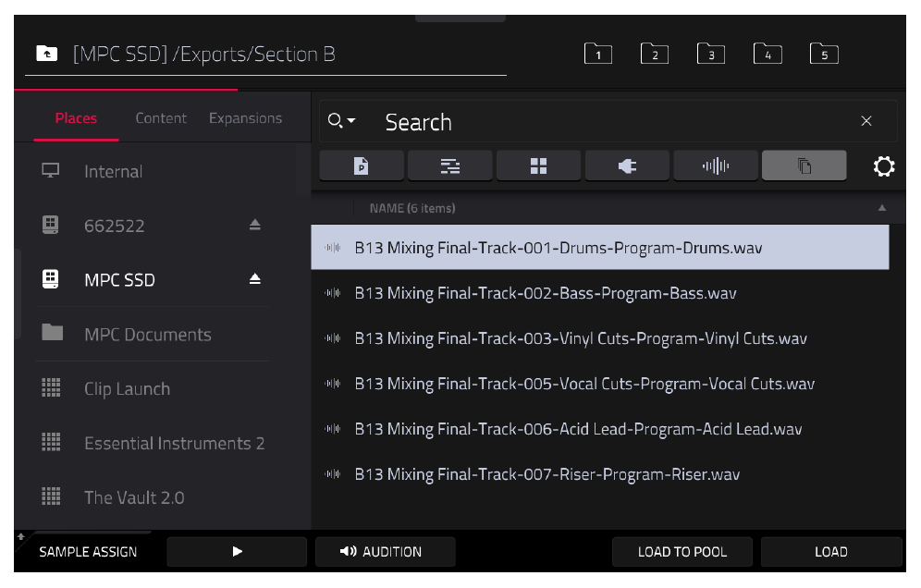Select Track-006-Acid Lead wav file

click(600, 428)
